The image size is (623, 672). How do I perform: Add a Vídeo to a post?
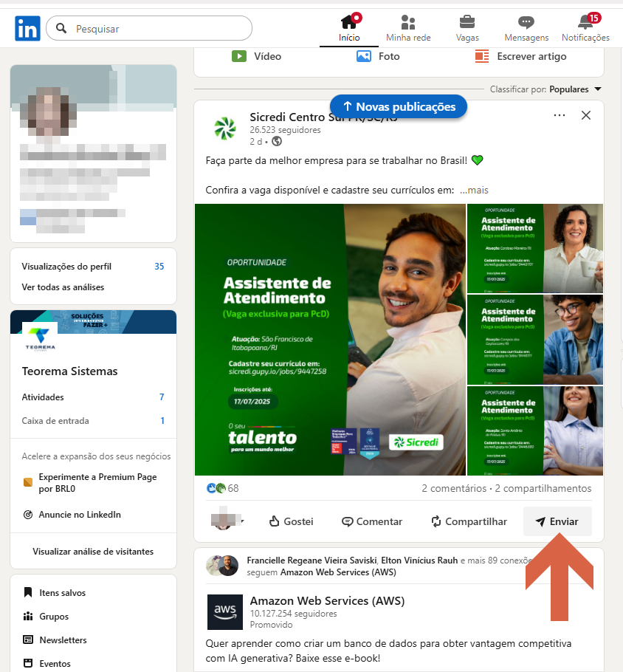[257, 56]
